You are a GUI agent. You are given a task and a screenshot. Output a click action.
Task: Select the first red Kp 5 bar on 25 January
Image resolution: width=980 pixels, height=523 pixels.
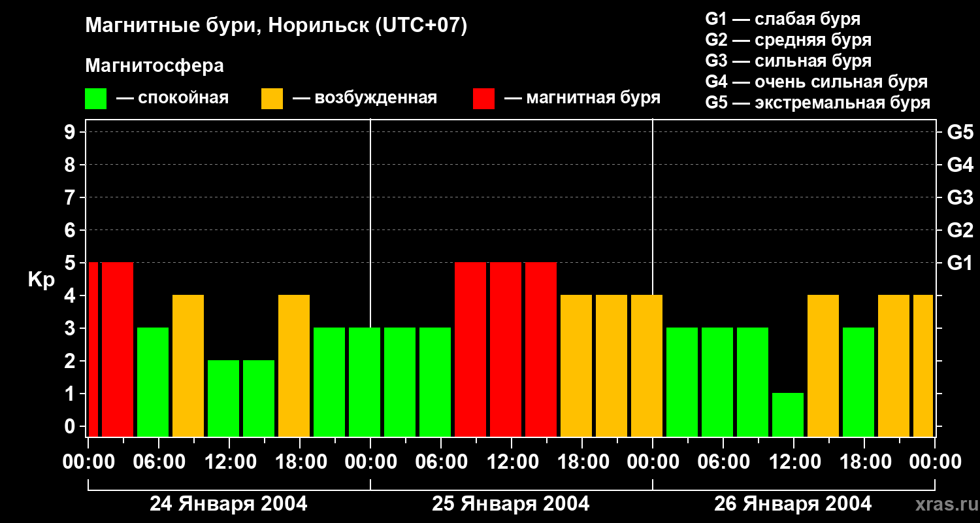[x=470, y=349]
